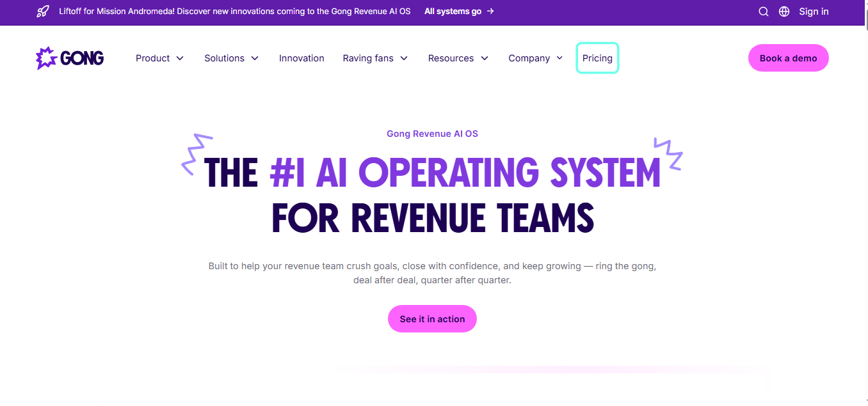The image size is (868, 406).
Task: Click the Gong logo to go home
Action: click(x=70, y=58)
